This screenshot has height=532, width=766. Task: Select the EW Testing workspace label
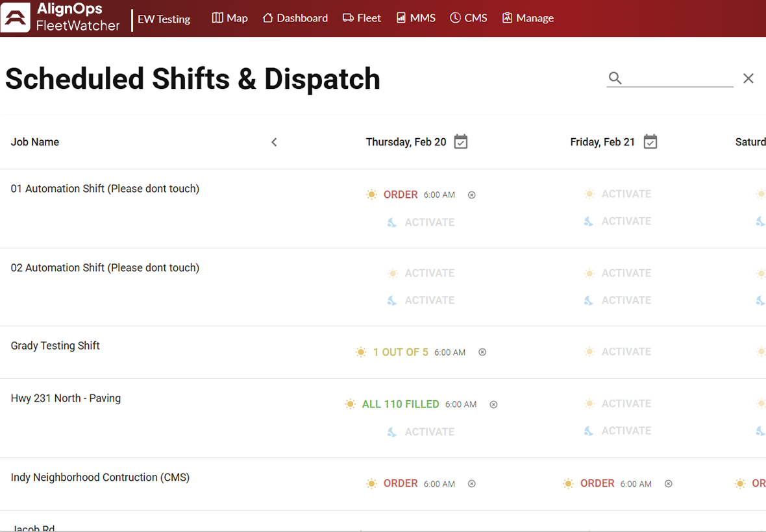164,19
